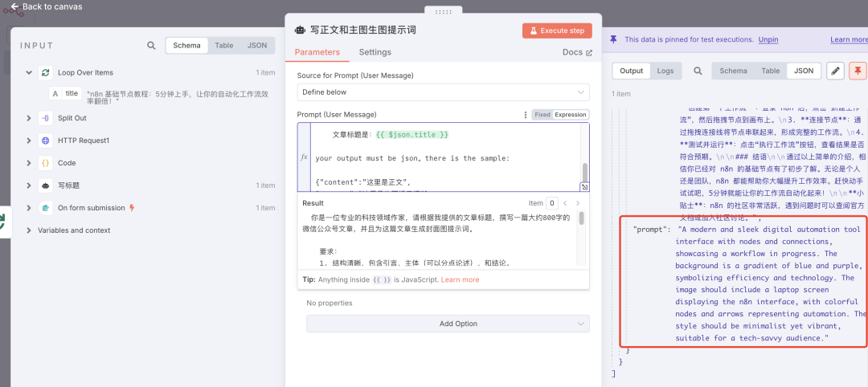Select the Split Out node icon
This screenshot has height=387, width=868.
pos(45,118)
